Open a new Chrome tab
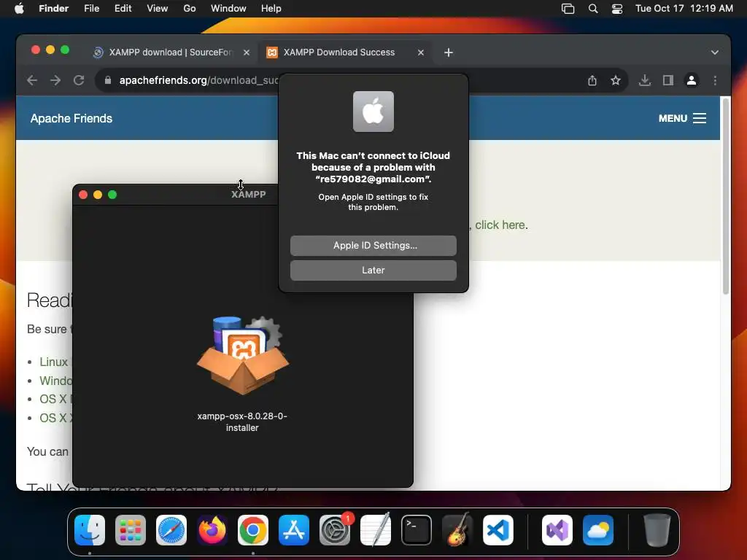This screenshot has height=560, width=747. (x=449, y=52)
